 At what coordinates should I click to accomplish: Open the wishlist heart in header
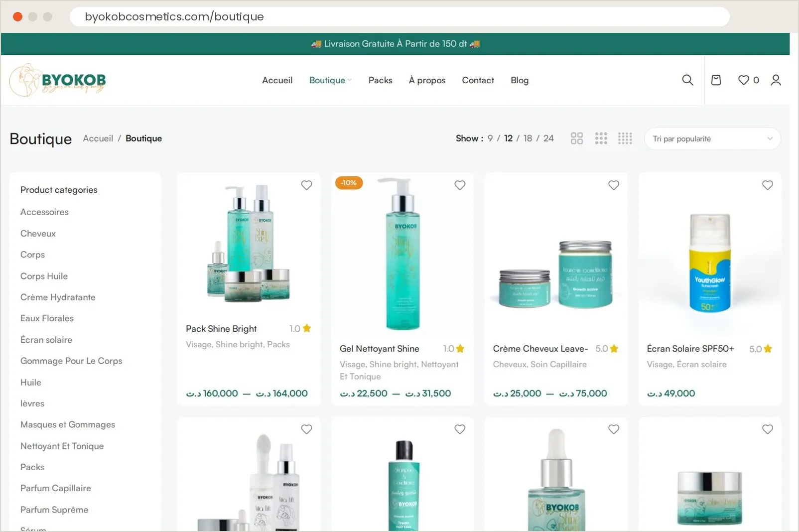pyautogui.click(x=744, y=80)
